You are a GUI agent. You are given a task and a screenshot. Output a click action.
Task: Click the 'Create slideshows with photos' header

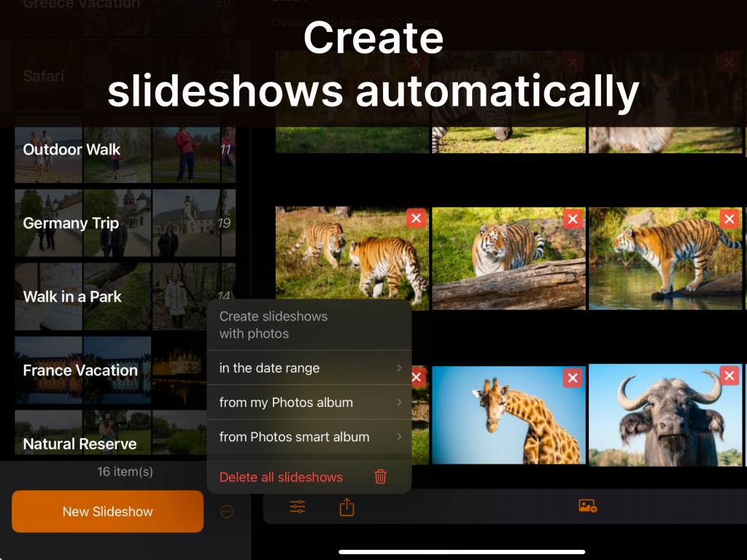click(x=274, y=324)
